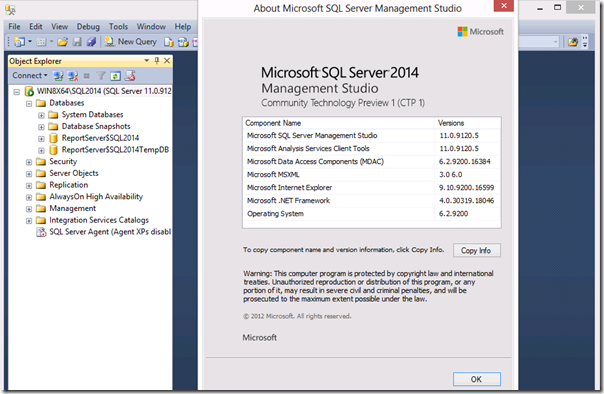Open the Tools menu

click(x=118, y=27)
